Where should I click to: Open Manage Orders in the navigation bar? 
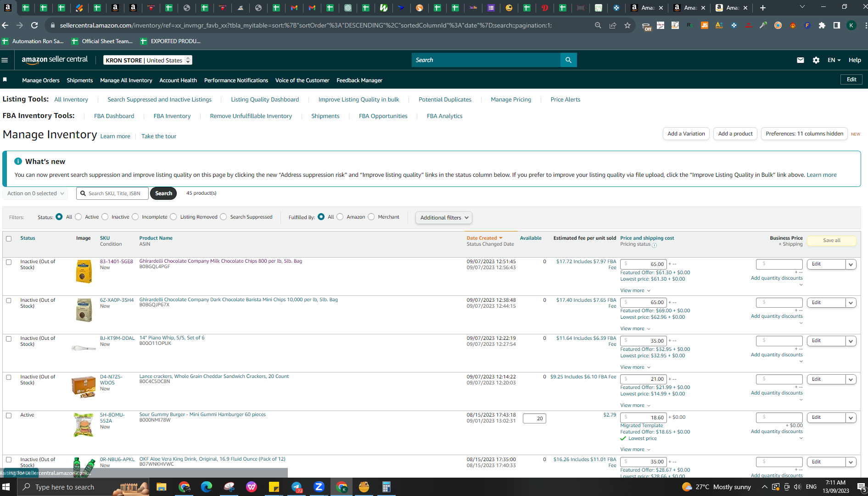point(41,80)
